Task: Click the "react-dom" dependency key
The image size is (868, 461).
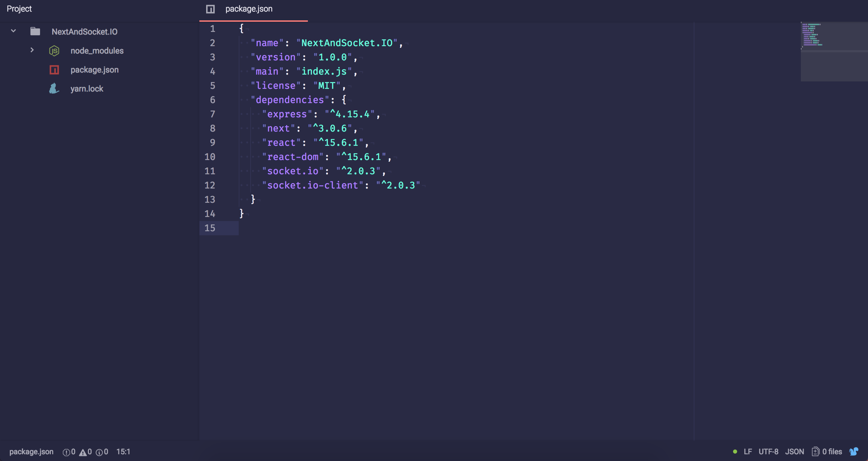Action: click(x=293, y=157)
